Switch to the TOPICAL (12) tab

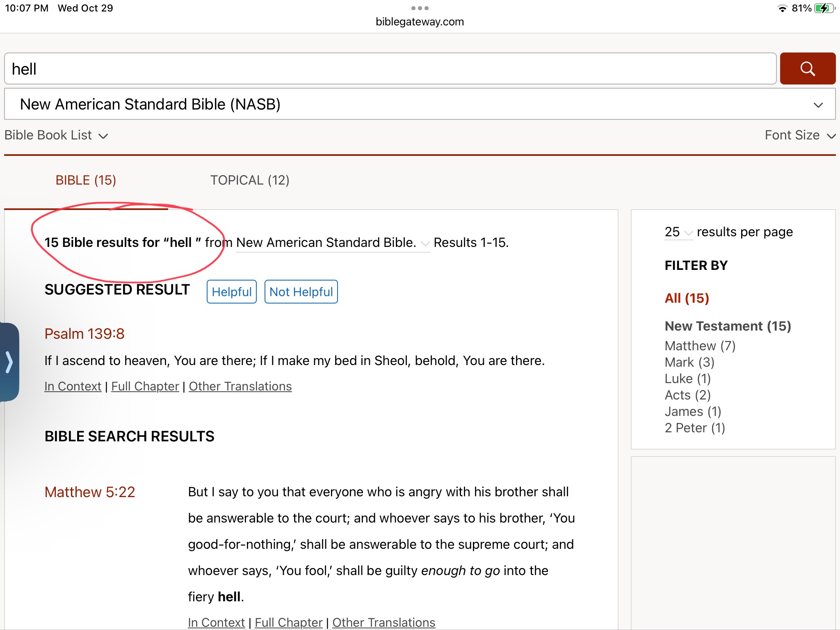coord(250,180)
